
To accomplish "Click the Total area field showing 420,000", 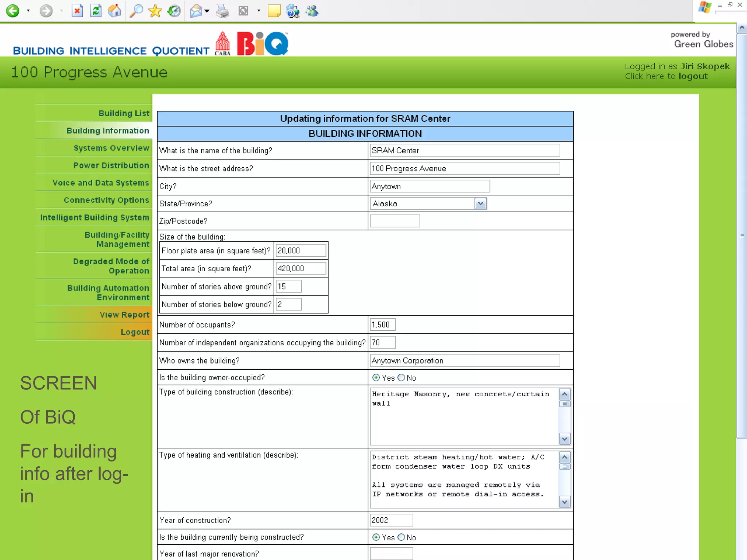I will 301,269.
